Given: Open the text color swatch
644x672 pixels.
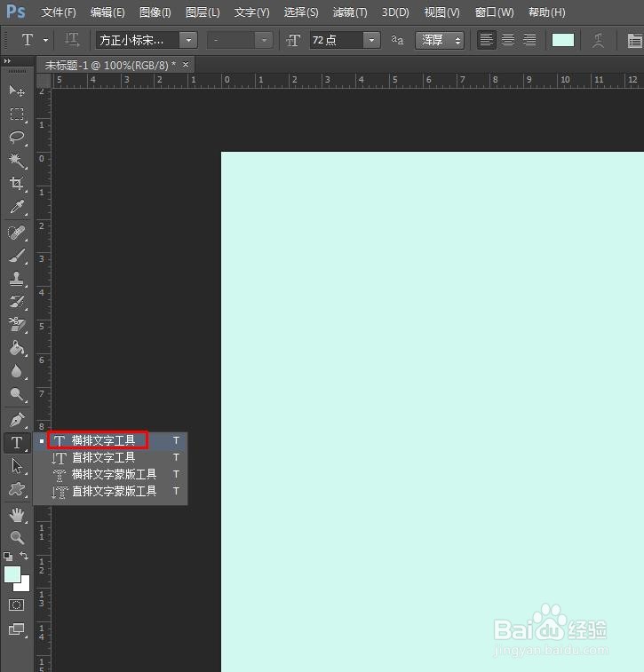Looking at the screenshot, I should pyautogui.click(x=563, y=40).
